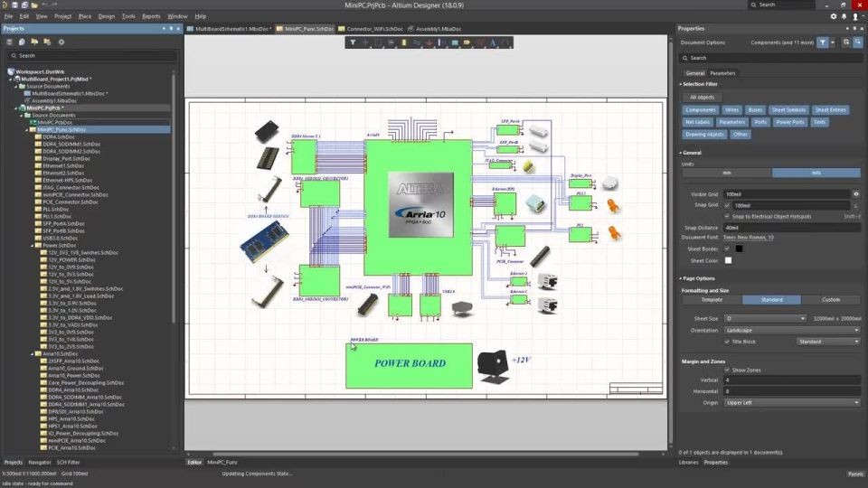Open the Title Block Standard dropdown
The image size is (868, 488).
828,342
